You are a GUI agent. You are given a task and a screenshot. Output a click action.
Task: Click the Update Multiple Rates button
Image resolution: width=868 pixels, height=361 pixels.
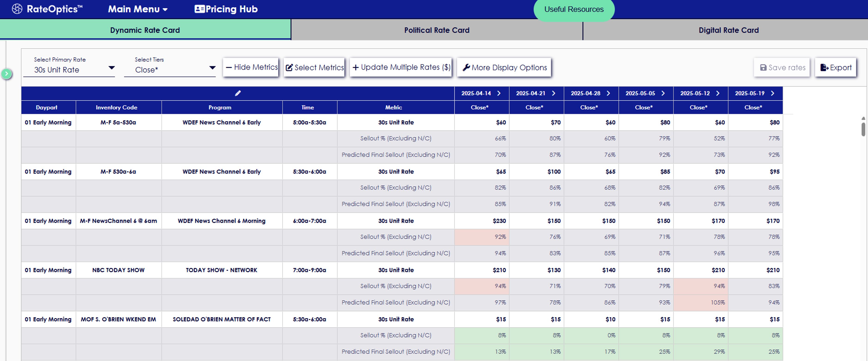(x=401, y=67)
